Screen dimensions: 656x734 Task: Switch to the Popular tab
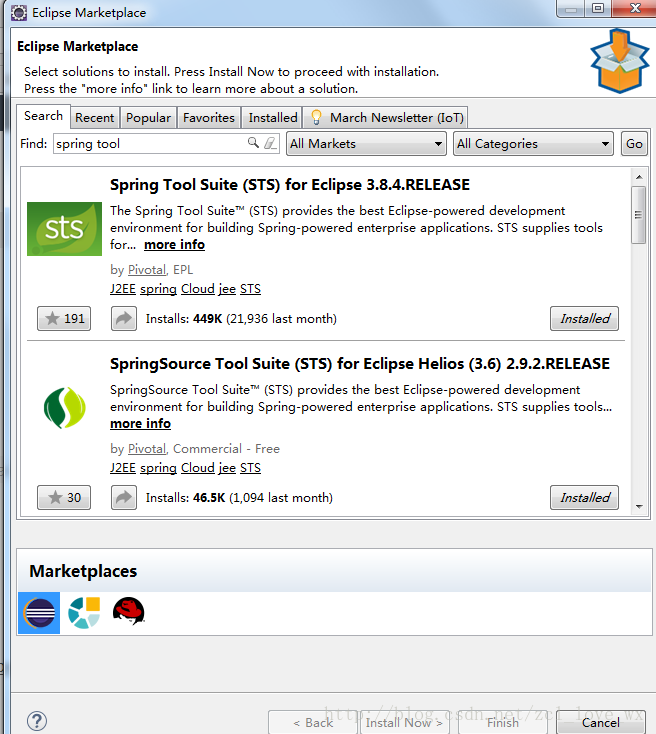[148, 117]
